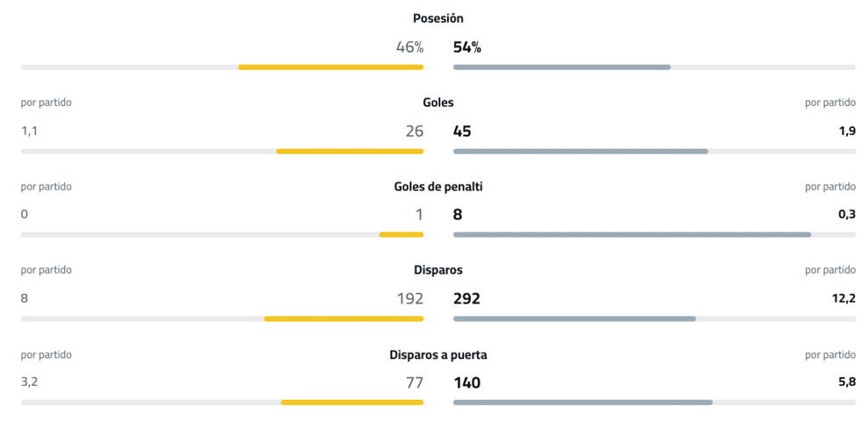
Task: Click the 54% possession value
Action: click(467, 47)
